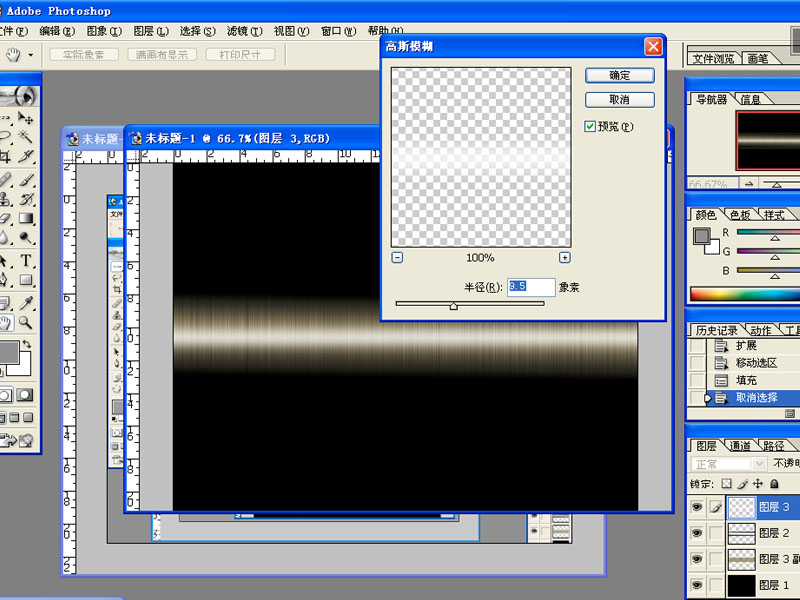This screenshot has height=600, width=800.
Task: Open the 图象 menu
Action: 104,31
